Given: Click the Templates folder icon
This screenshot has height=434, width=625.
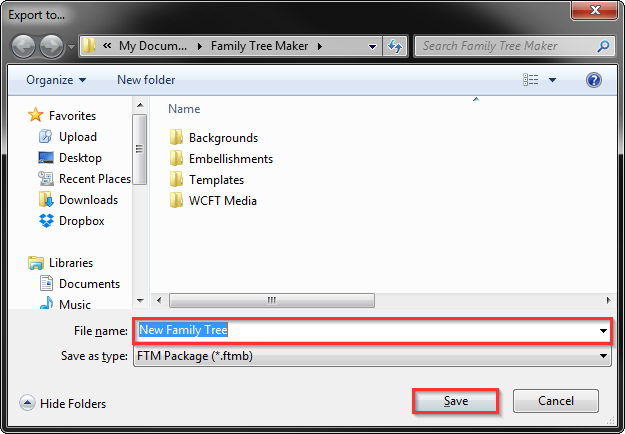Looking at the screenshot, I should click(x=176, y=179).
